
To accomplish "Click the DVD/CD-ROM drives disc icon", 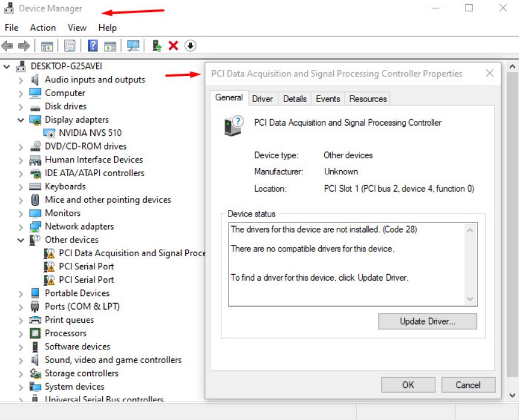I will tap(36, 147).
